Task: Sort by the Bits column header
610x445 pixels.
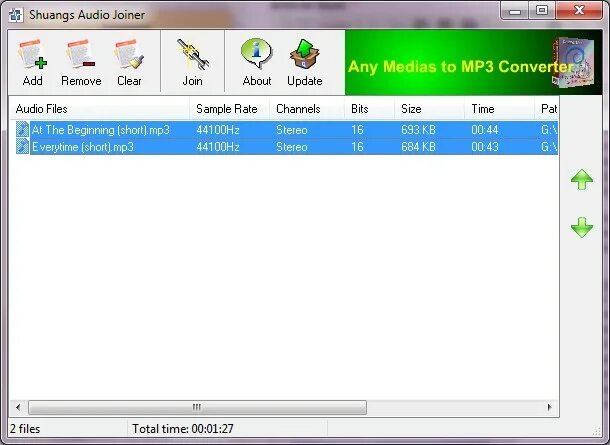Action: point(370,109)
